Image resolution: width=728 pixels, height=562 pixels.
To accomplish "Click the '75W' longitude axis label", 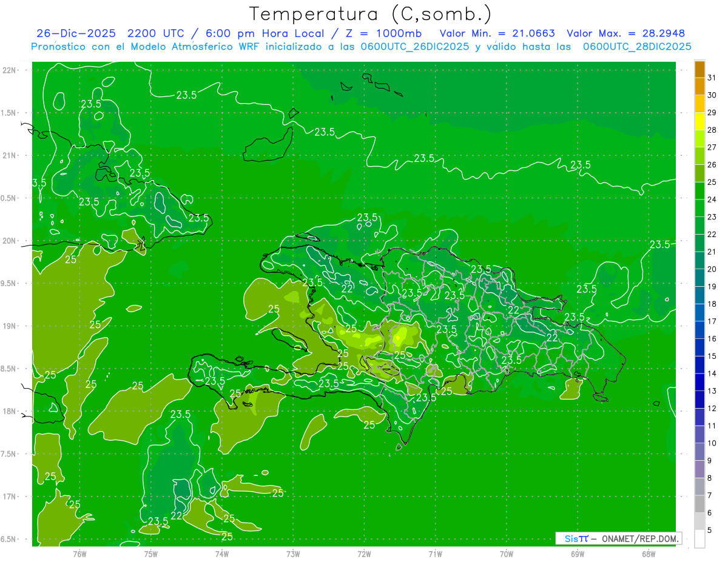I will (151, 554).
